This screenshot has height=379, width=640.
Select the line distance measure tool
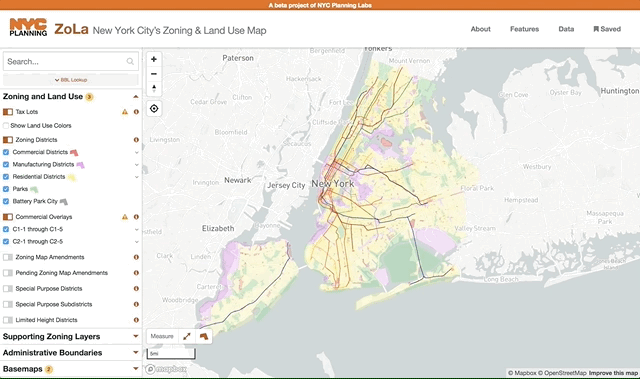187,336
